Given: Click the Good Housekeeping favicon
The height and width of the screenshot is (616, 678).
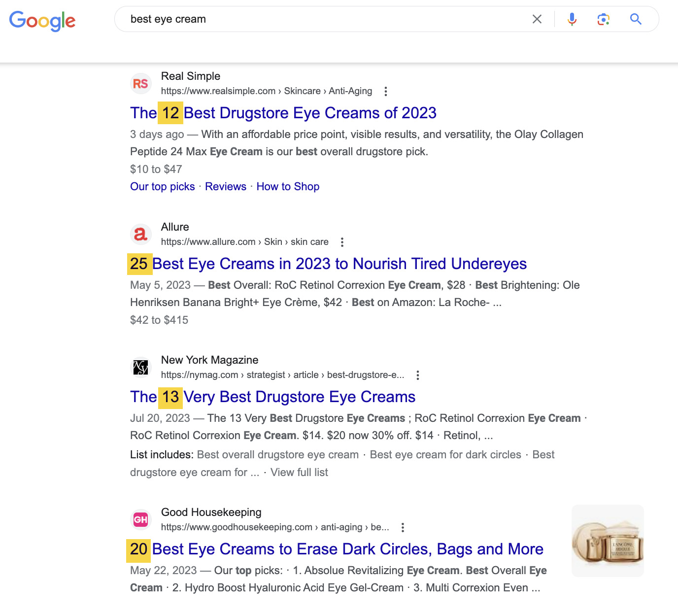Looking at the screenshot, I should point(141,519).
